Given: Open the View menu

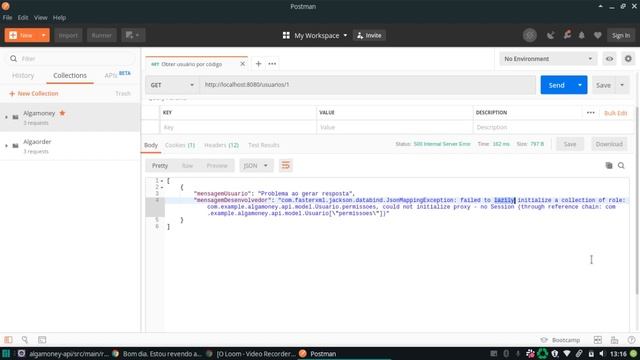Looking at the screenshot, I should tap(40, 18).
